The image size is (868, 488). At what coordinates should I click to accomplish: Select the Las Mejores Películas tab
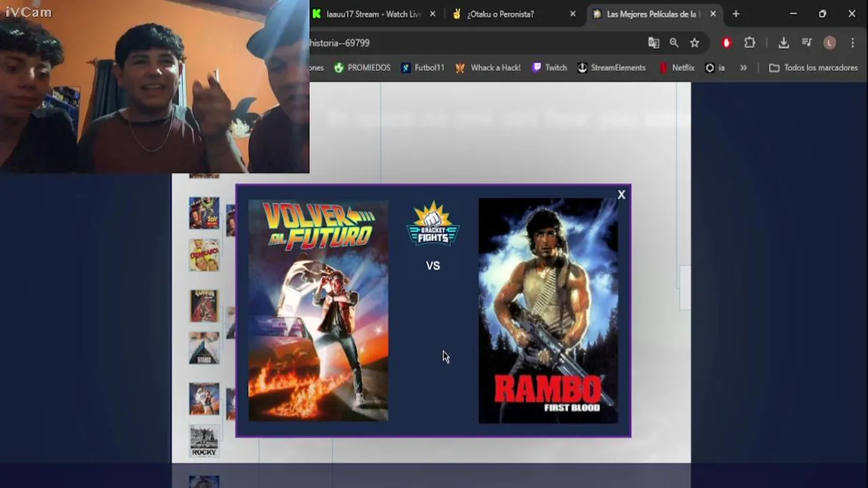652,14
